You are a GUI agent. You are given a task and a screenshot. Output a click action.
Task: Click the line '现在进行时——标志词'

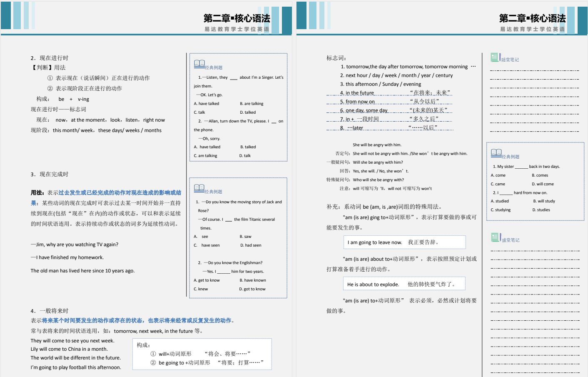click(x=58, y=109)
